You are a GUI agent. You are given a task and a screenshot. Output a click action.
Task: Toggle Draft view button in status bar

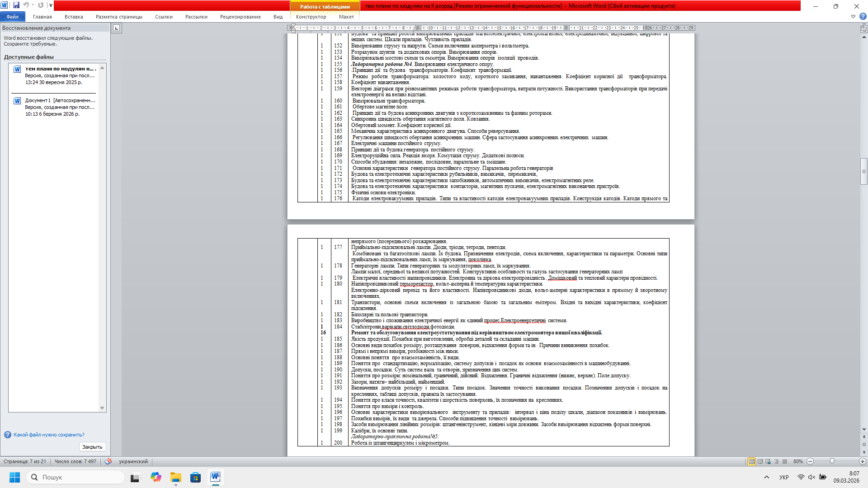pyautogui.click(x=785, y=461)
